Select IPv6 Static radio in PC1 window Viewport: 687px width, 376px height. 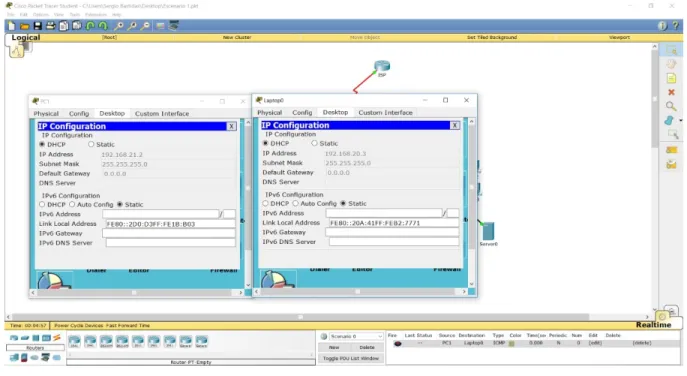(120, 205)
